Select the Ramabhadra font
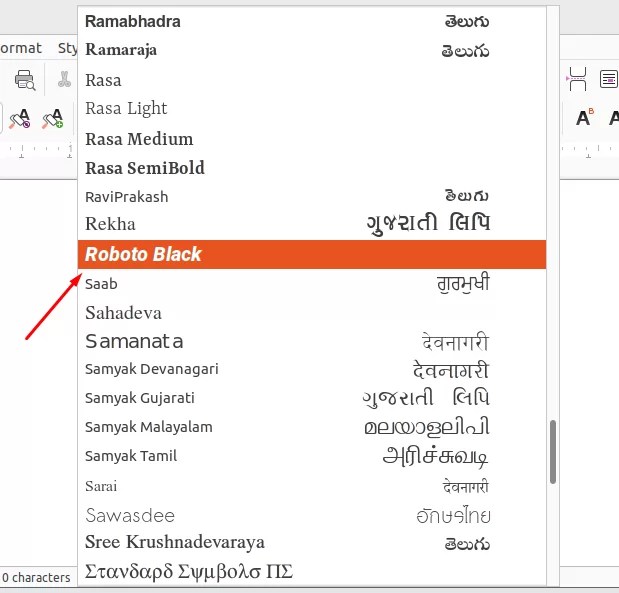619x593 pixels. [312, 21]
